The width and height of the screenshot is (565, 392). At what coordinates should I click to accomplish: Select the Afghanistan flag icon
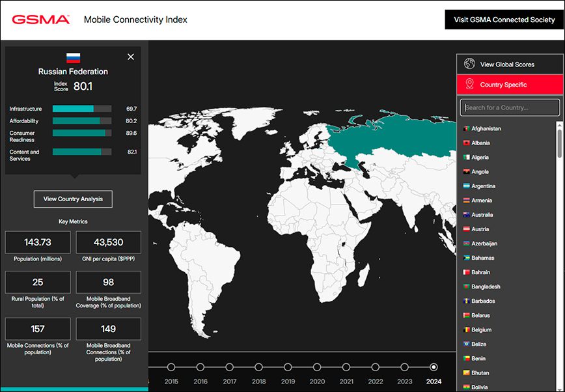(x=466, y=128)
